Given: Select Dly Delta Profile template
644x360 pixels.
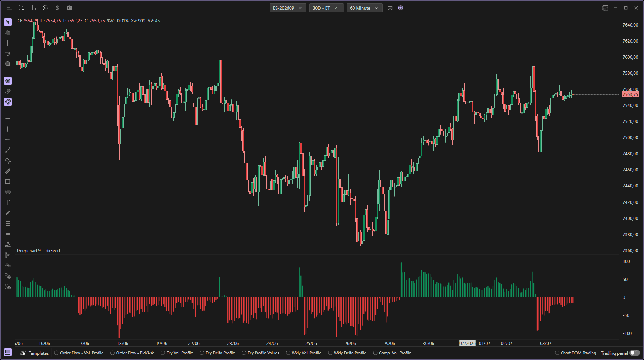Looking at the screenshot, I should (x=217, y=353).
